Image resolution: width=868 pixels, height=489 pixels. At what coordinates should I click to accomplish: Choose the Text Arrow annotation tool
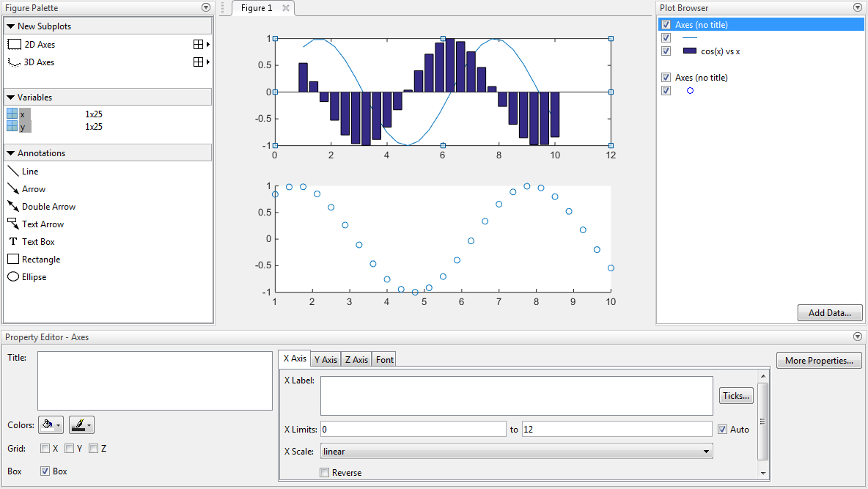(35, 224)
